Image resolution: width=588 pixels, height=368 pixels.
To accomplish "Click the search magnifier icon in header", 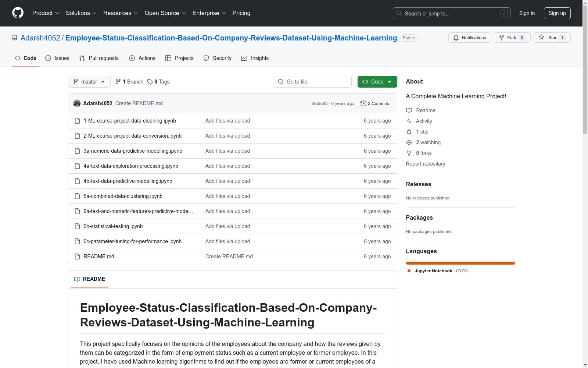I will 399,13.
